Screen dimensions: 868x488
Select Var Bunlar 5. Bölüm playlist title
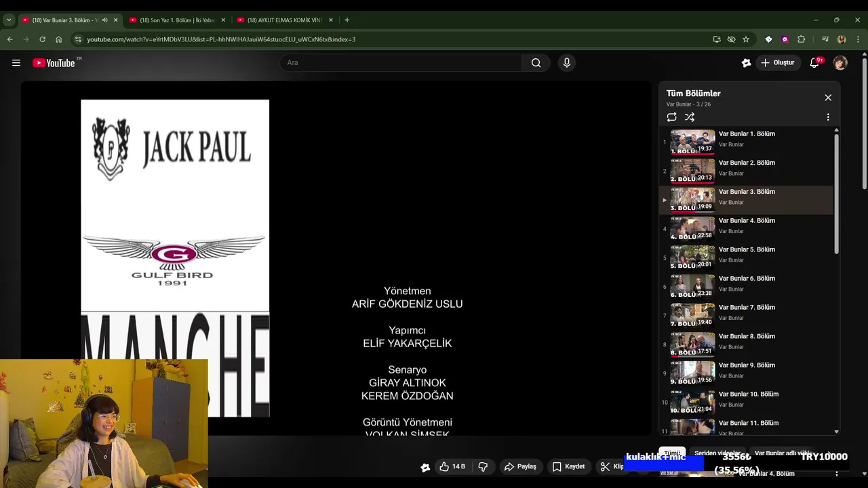point(747,250)
